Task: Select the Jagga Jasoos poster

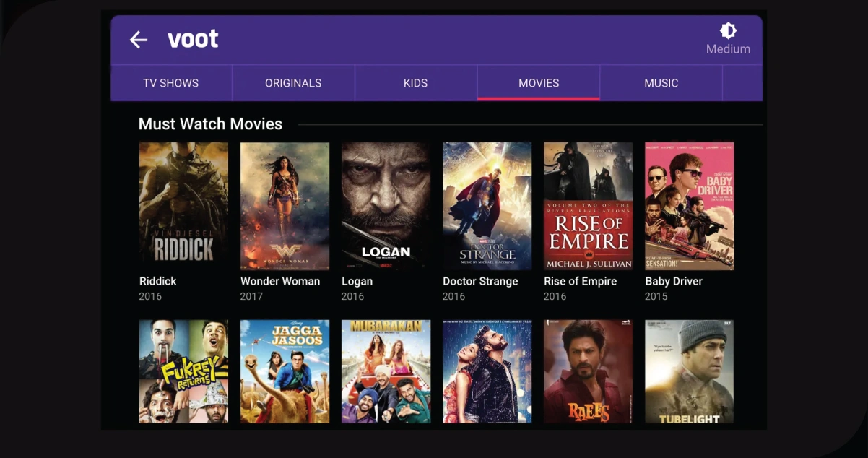Action: 285,371
